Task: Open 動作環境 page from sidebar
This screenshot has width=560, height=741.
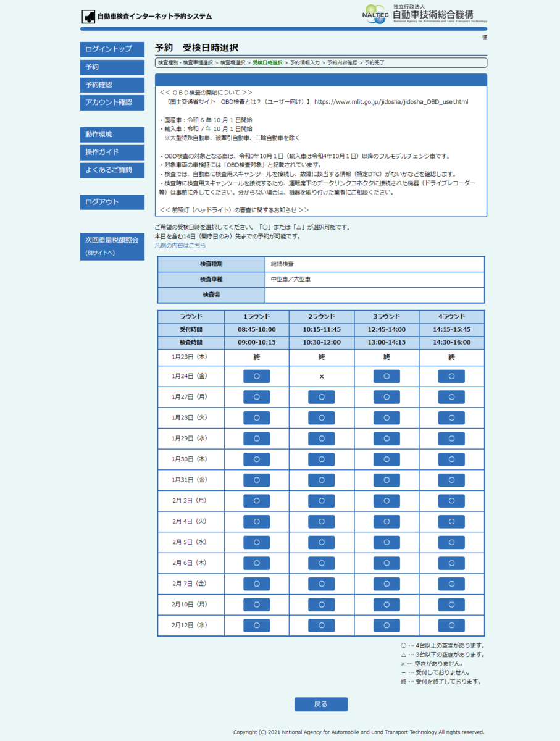Action: [x=112, y=134]
